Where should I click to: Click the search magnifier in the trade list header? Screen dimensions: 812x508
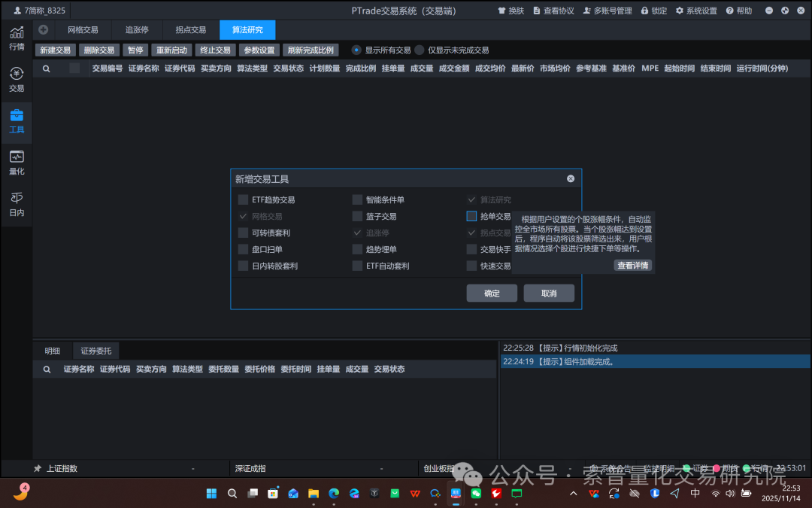(x=46, y=68)
